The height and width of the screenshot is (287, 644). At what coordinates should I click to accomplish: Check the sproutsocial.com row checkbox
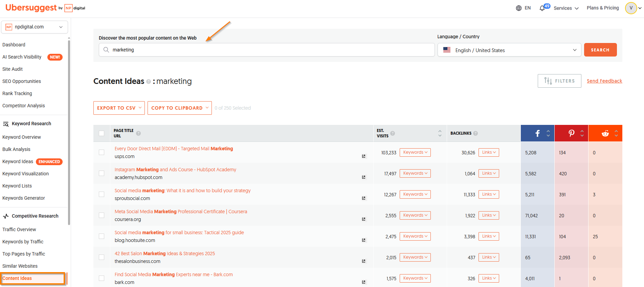102,194
